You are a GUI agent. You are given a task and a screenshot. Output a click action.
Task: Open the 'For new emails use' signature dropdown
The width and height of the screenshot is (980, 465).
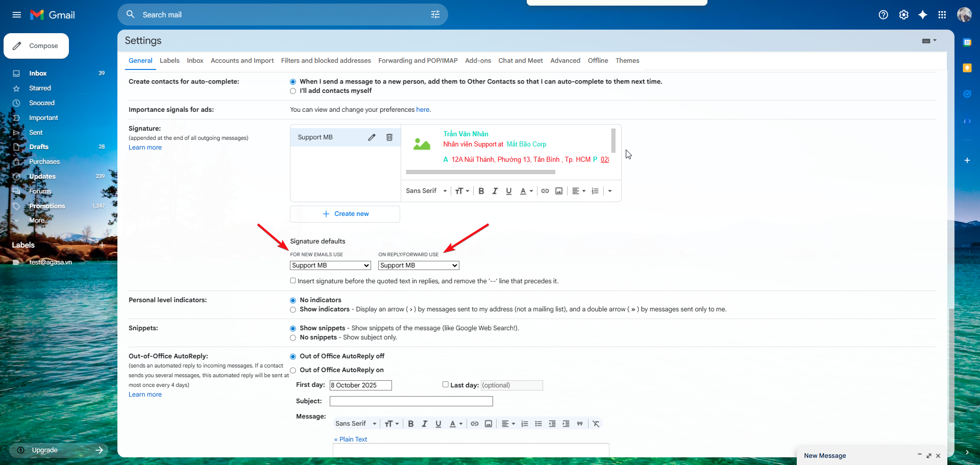[x=330, y=265]
